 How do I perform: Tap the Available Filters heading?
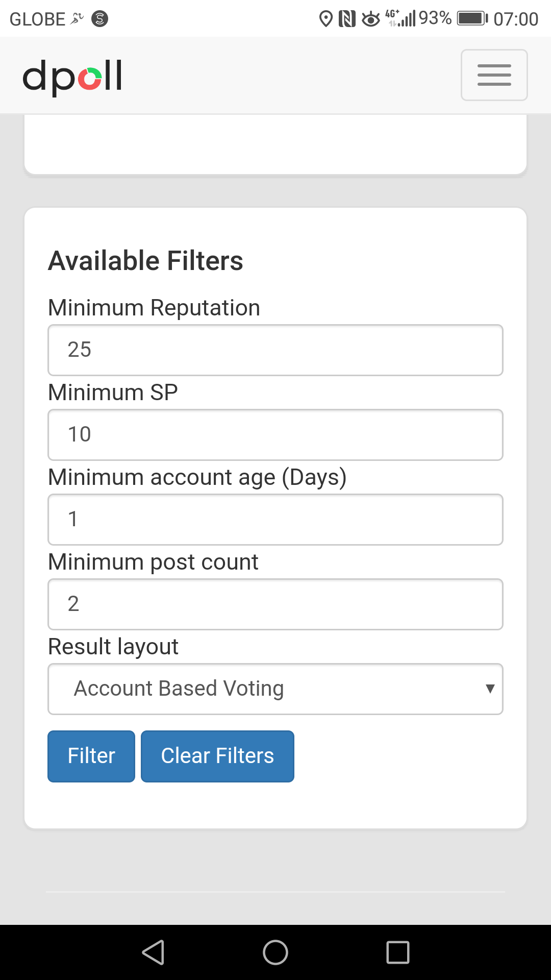point(145,261)
